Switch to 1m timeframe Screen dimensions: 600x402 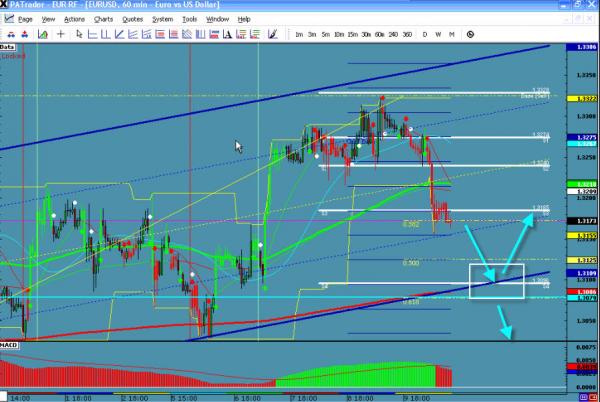pyautogui.click(x=299, y=34)
